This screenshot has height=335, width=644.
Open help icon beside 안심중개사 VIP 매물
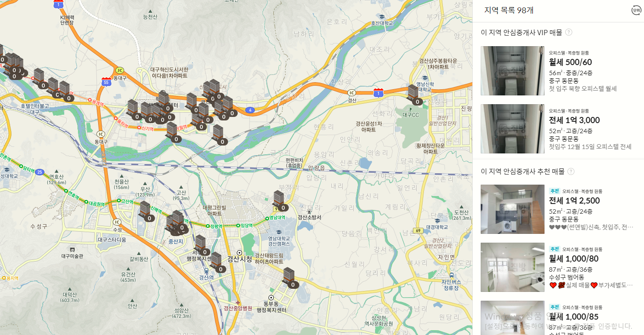[569, 32]
